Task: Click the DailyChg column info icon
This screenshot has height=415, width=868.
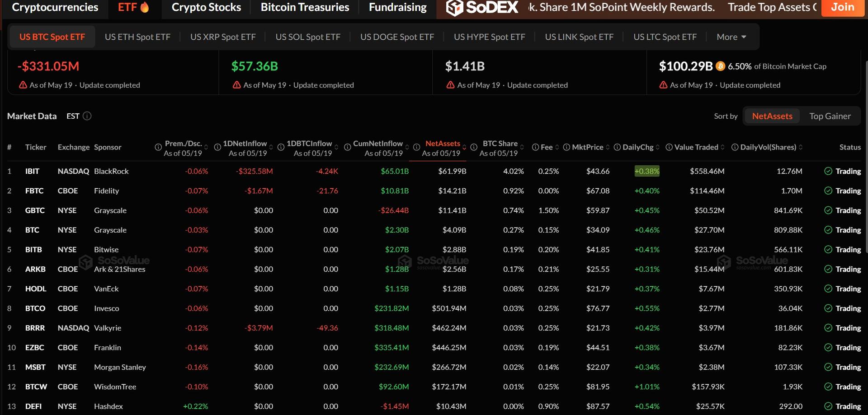Action: (x=617, y=147)
